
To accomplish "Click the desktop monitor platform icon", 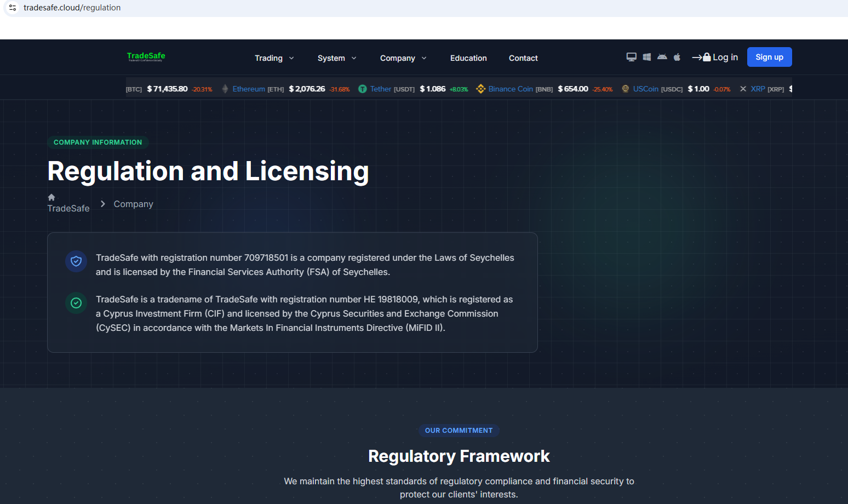I will (x=631, y=57).
